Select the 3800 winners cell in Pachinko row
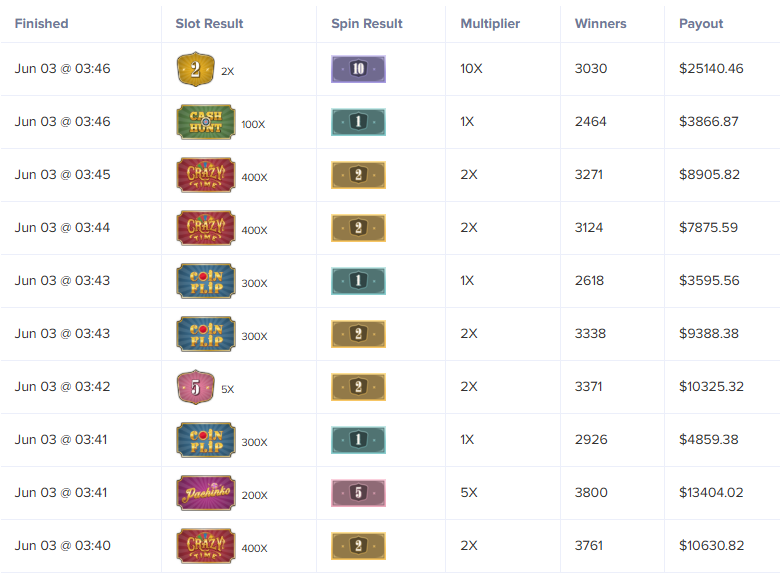Viewport: 780px width, 573px height. pyautogui.click(x=591, y=493)
